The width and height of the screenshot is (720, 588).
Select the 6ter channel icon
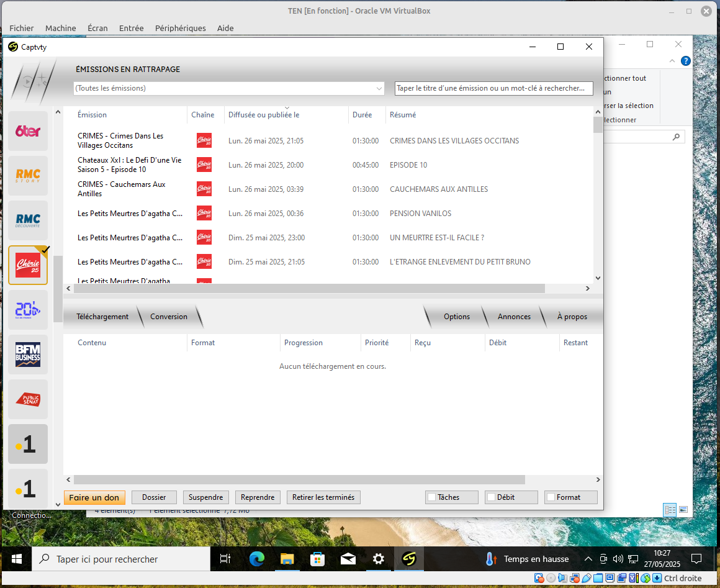pos(28,131)
